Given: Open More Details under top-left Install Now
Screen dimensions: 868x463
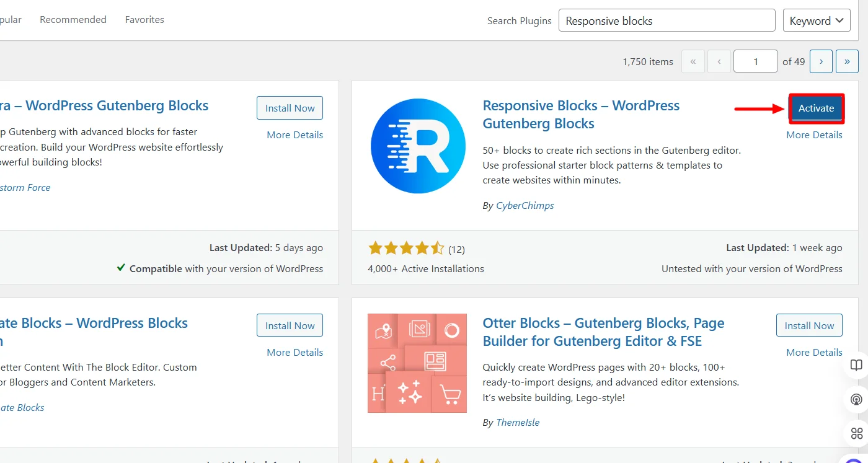Looking at the screenshot, I should (294, 134).
